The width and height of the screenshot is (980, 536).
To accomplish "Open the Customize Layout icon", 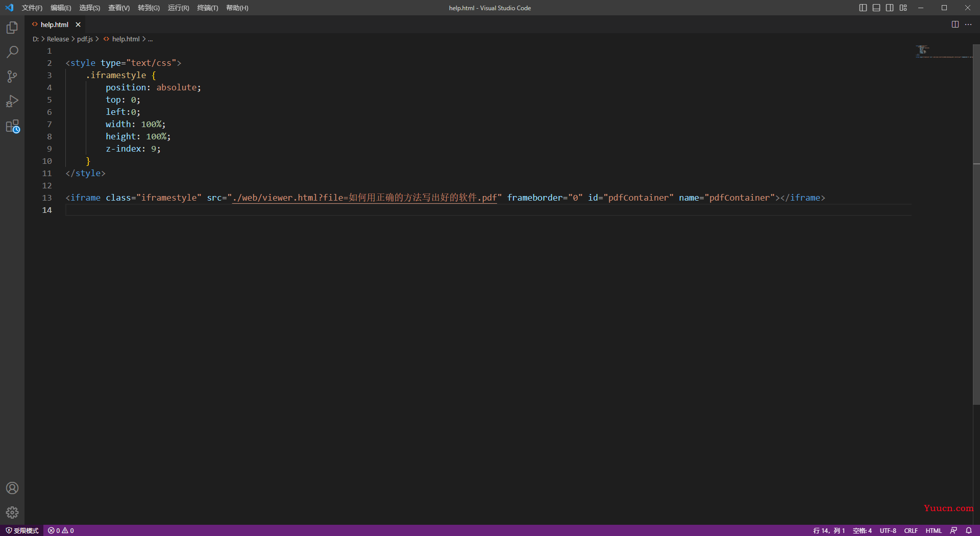I will pos(903,8).
